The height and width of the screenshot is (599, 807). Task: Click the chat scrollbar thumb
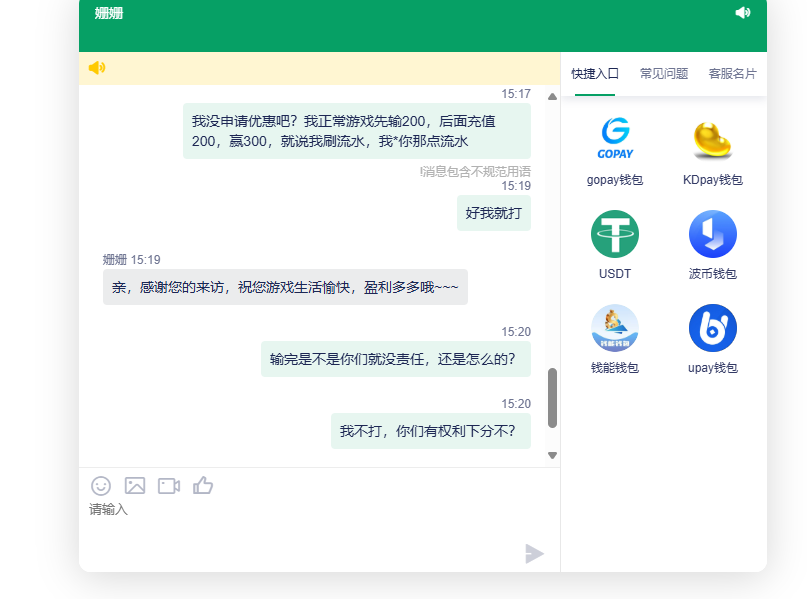coord(552,398)
